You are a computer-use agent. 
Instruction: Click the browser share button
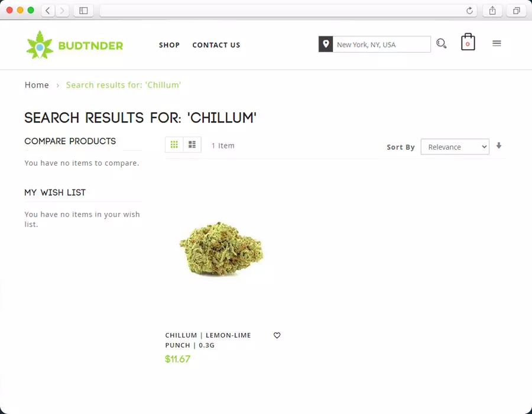(492, 11)
